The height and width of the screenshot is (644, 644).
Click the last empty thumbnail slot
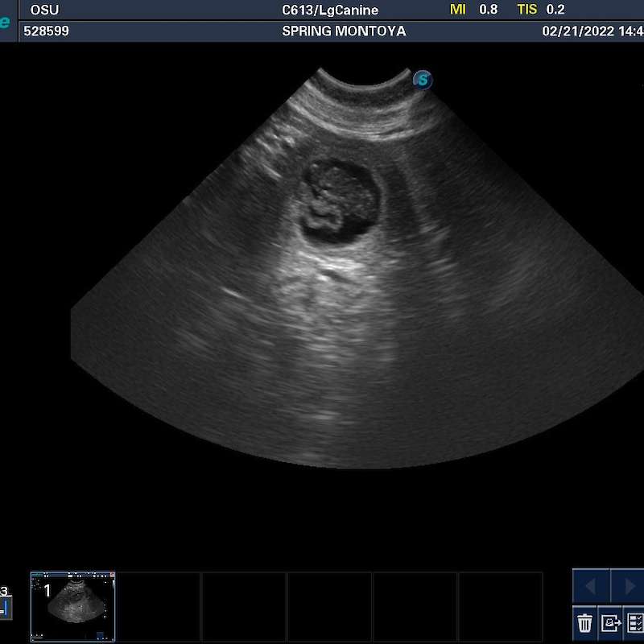(x=501, y=606)
